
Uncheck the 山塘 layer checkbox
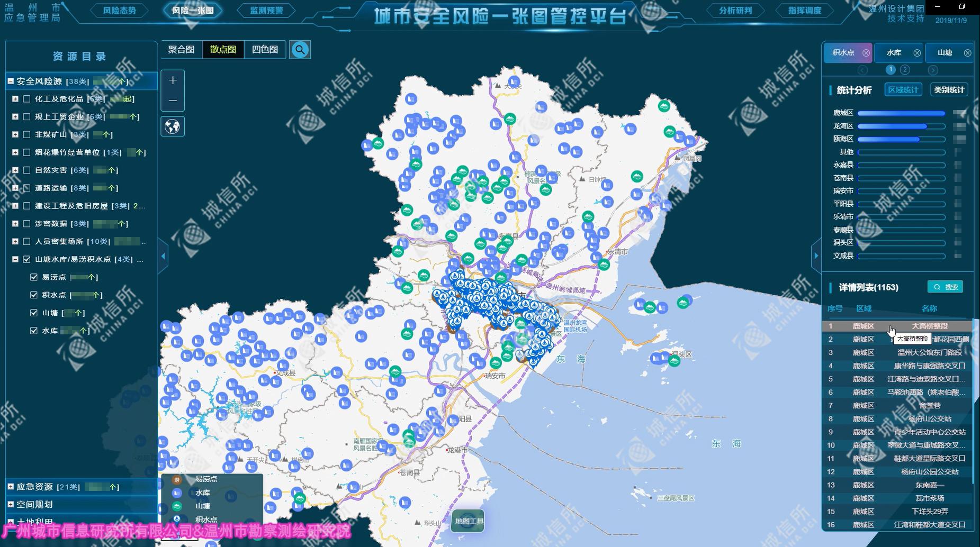tap(34, 313)
